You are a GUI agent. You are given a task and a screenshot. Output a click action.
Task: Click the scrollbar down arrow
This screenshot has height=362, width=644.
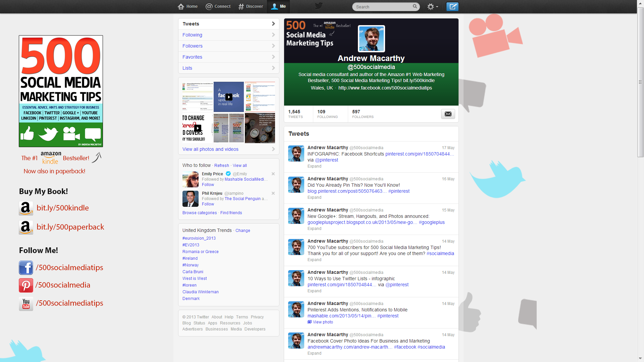coord(640,359)
